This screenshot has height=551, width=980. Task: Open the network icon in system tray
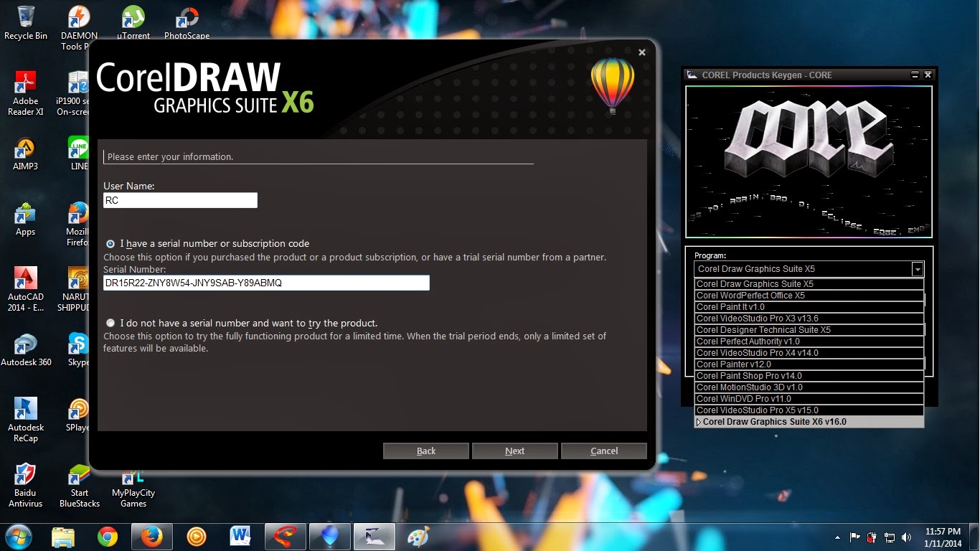click(x=890, y=537)
